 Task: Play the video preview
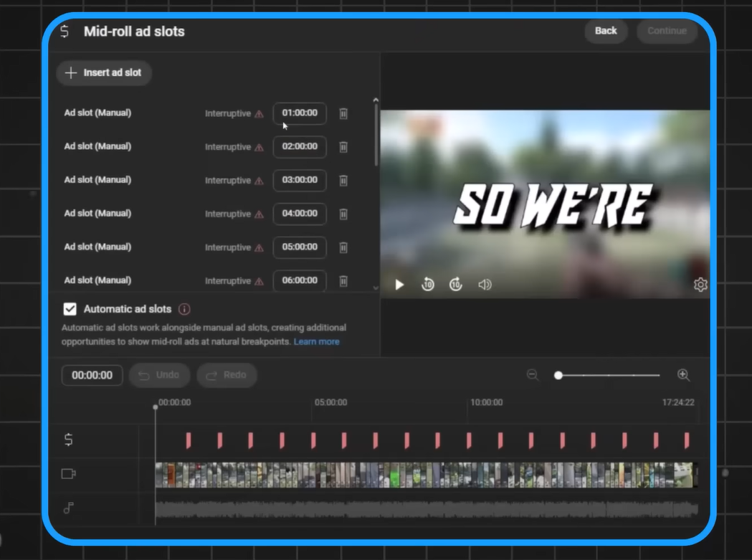[x=399, y=285]
